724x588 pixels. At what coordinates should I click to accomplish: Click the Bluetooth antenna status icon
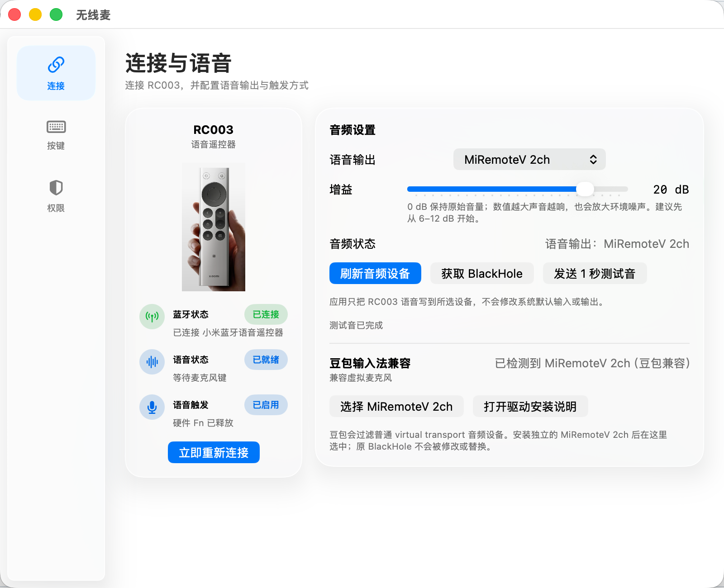point(152,316)
